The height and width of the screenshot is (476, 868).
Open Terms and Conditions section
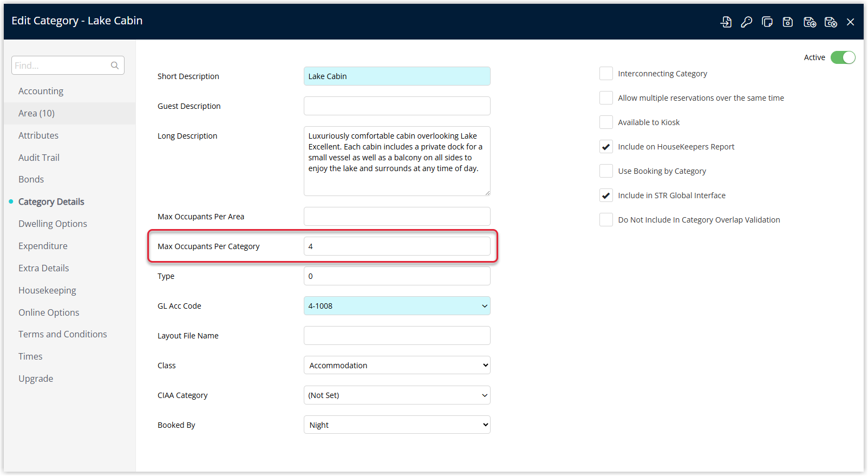63,334
